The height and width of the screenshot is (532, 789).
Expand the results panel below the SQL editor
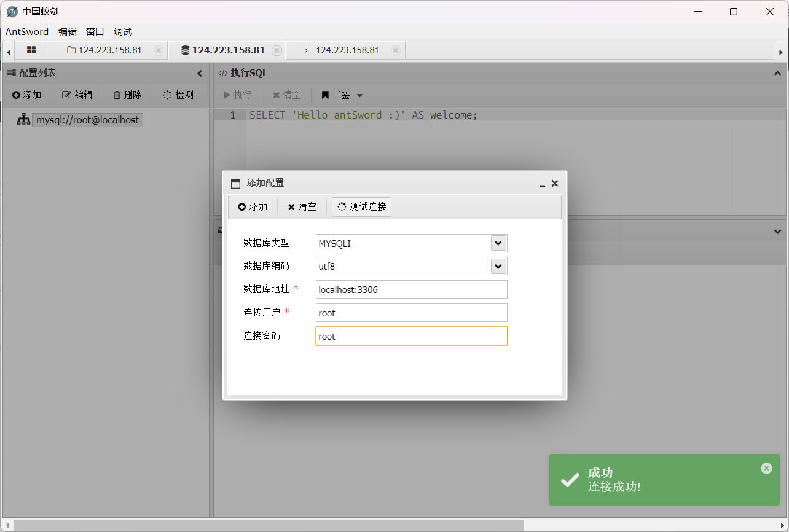(777, 231)
